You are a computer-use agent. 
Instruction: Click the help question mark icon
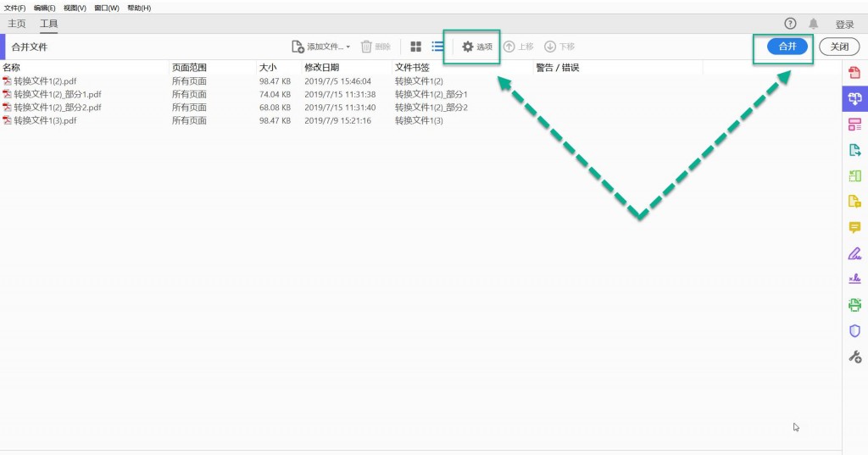tap(790, 23)
